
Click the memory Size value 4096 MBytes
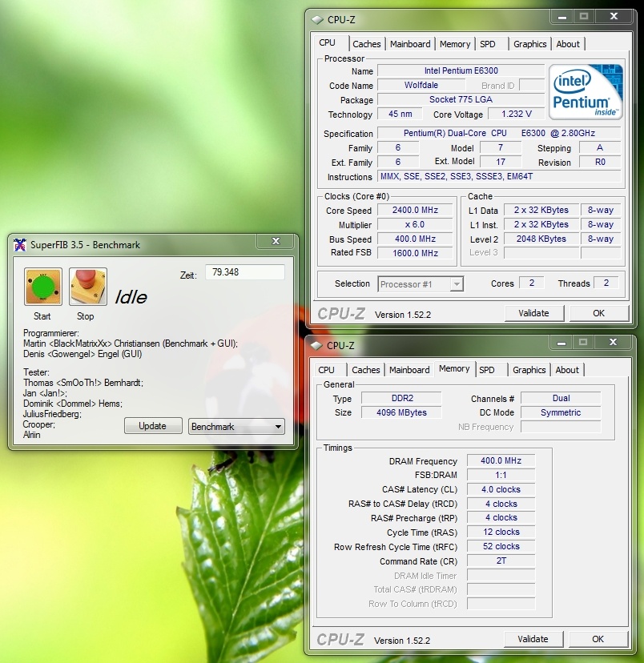tap(402, 412)
